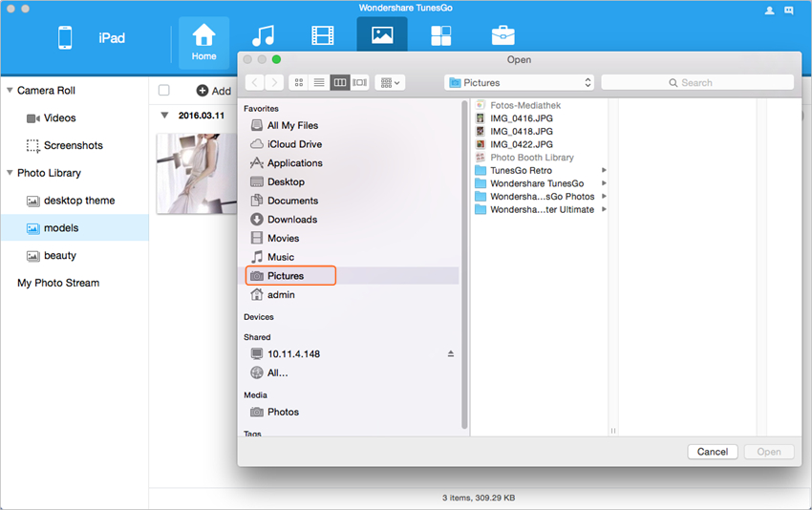Screen dimensions: 812x510
Task: Open the Apps grid tab
Action: (x=440, y=35)
